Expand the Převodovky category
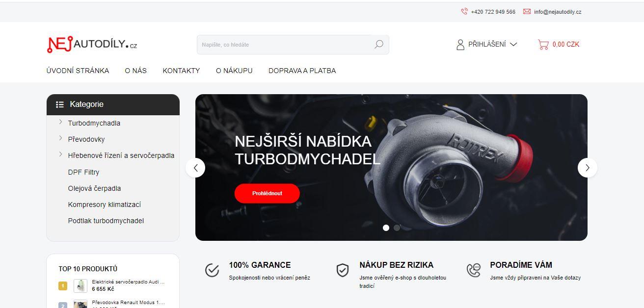The image size is (644, 308). tap(60, 138)
